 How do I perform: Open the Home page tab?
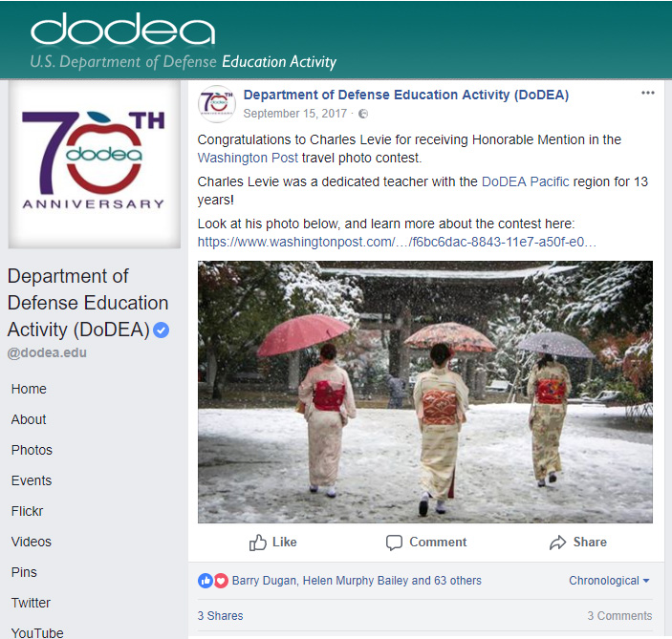[29, 389]
